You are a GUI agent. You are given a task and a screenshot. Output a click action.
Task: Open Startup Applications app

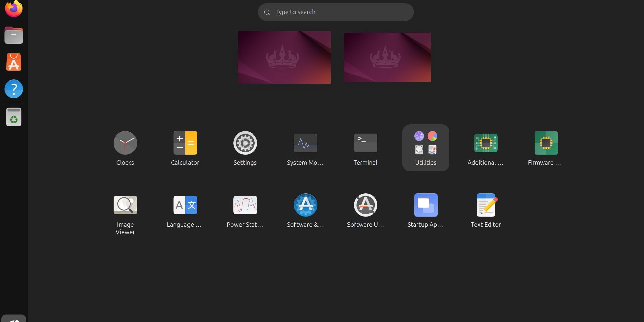click(x=426, y=205)
